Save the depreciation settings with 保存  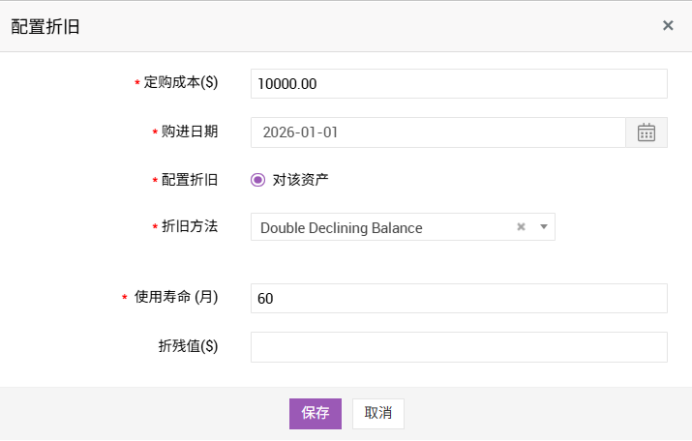[315, 413]
